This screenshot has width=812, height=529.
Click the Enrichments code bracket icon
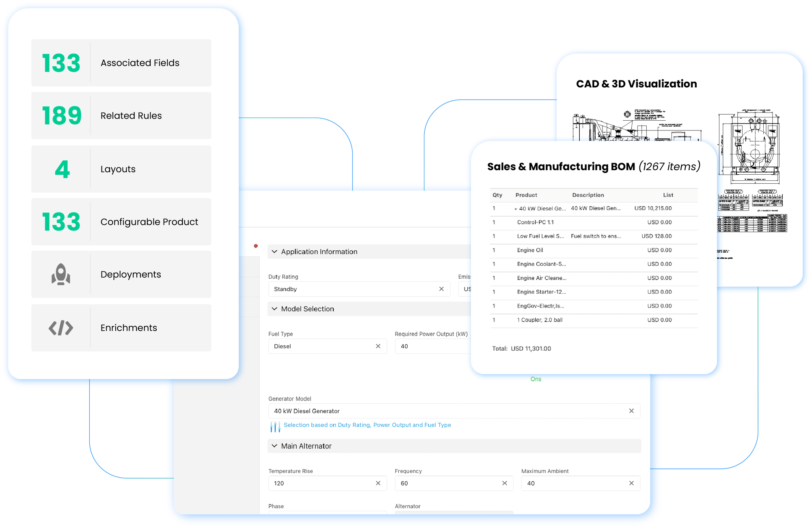coord(61,327)
